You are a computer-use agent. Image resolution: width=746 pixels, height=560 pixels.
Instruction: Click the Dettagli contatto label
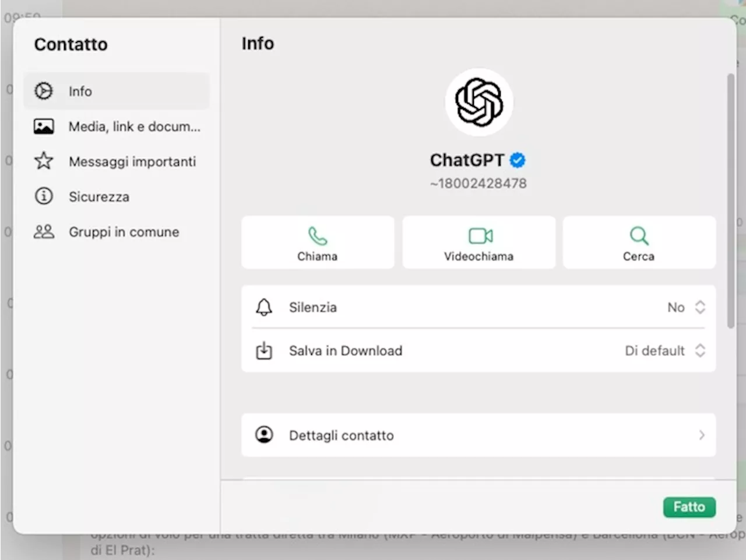pyautogui.click(x=342, y=435)
